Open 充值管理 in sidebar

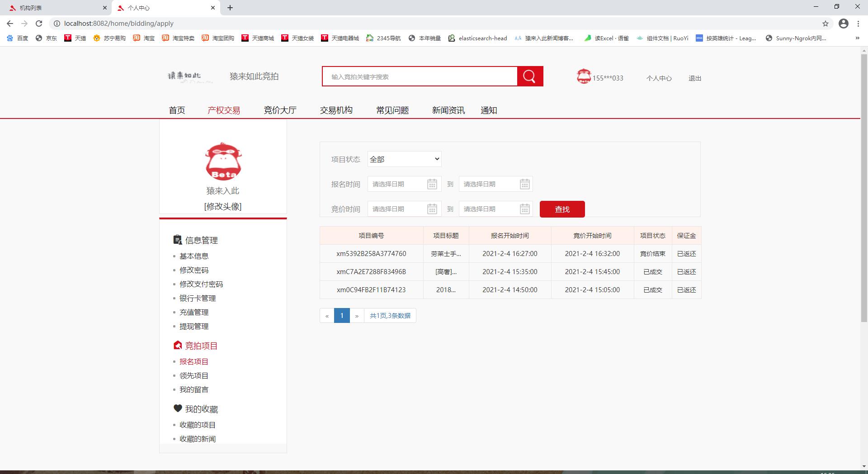point(194,312)
